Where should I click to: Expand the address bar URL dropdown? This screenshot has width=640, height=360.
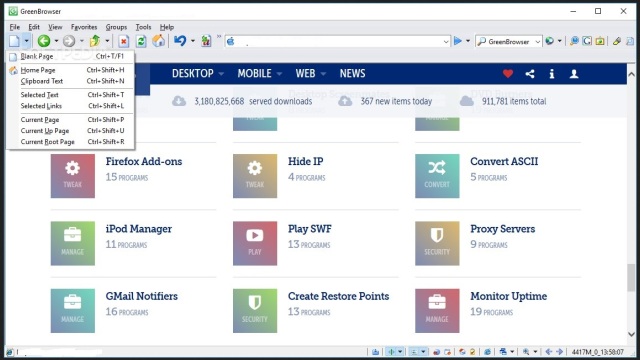click(x=446, y=41)
